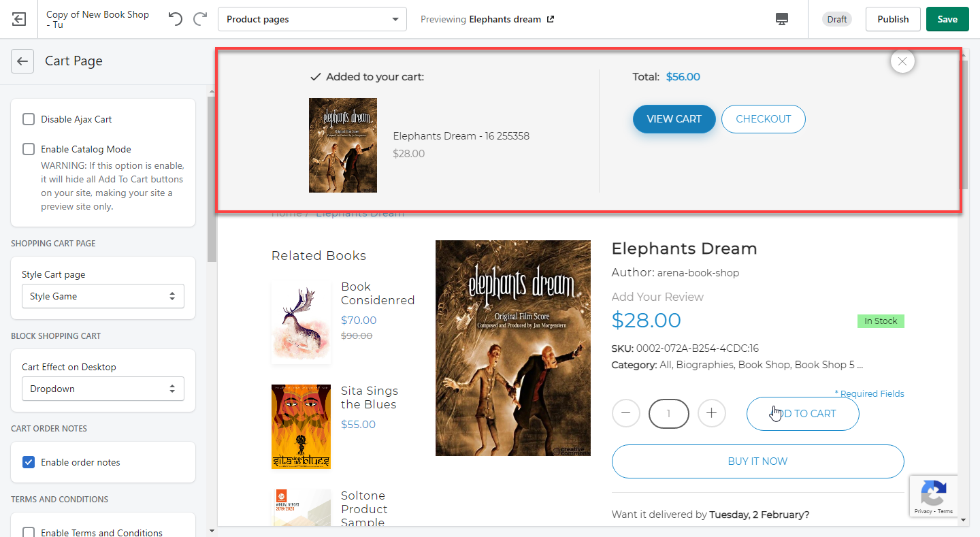
Task: Click VIEW CART button
Action: point(674,119)
